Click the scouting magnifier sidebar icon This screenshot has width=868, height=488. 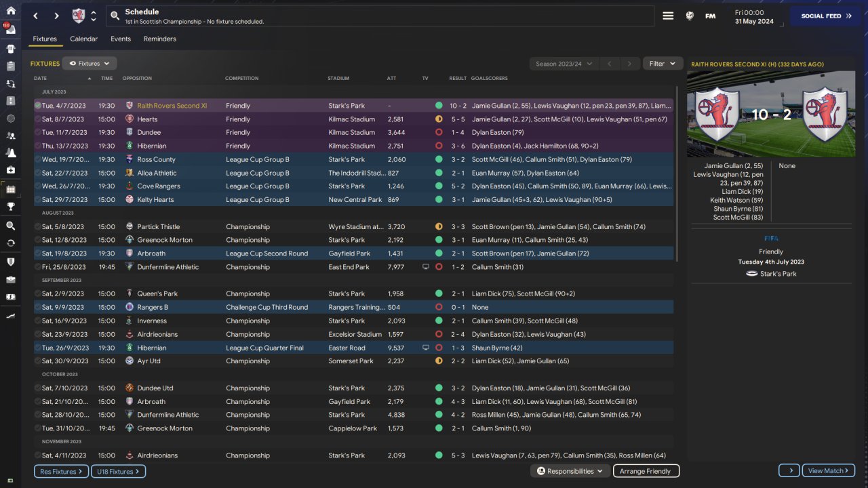10,226
